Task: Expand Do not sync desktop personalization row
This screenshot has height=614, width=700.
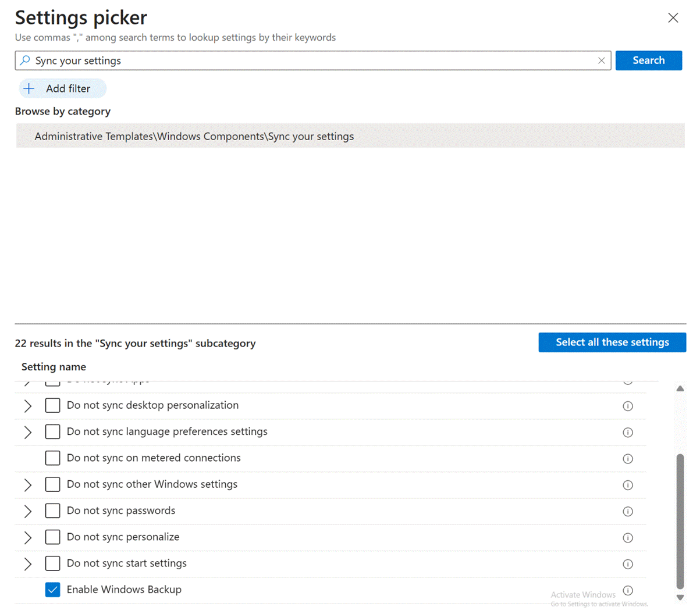Action: click(28, 406)
